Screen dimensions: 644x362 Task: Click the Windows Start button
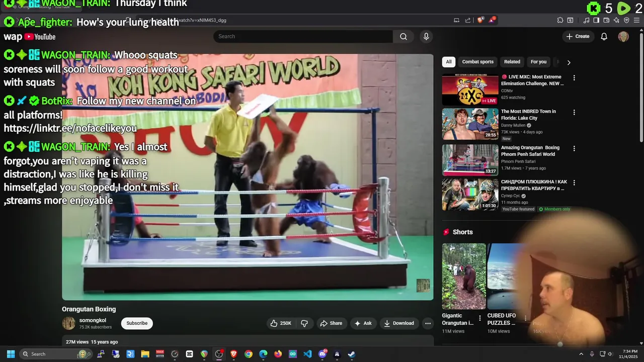11,354
